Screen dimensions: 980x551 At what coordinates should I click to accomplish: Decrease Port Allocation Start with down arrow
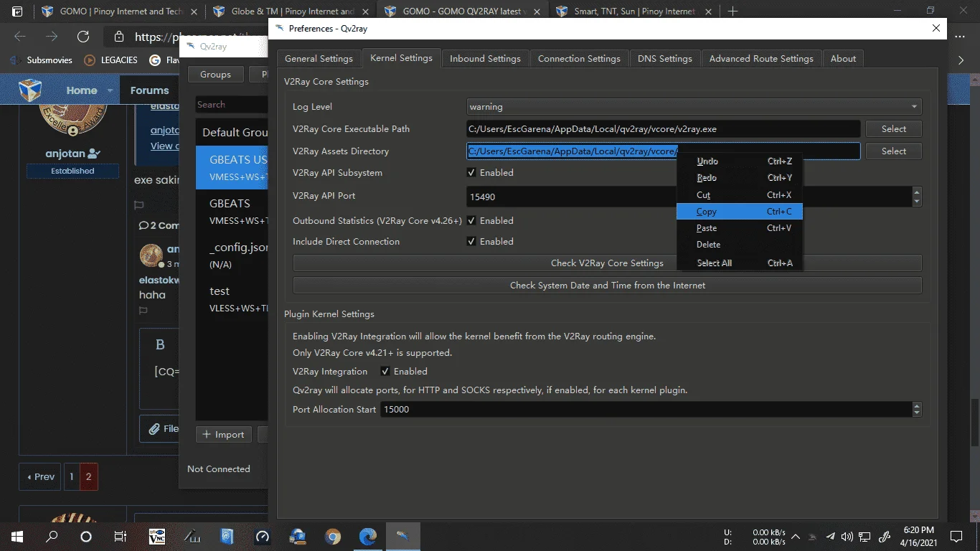(917, 414)
